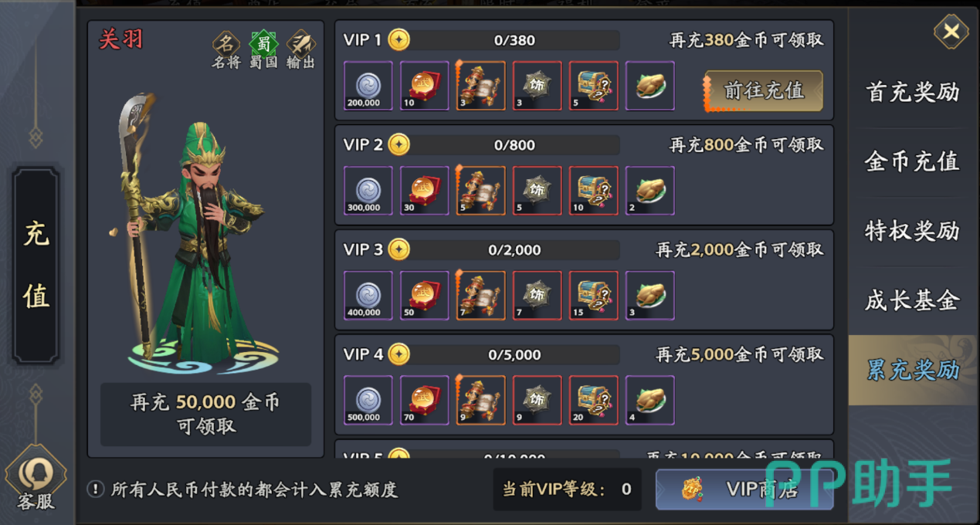
Task: Open the VIP 3 roast chicken item icon
Action: [x=650, y=296]
